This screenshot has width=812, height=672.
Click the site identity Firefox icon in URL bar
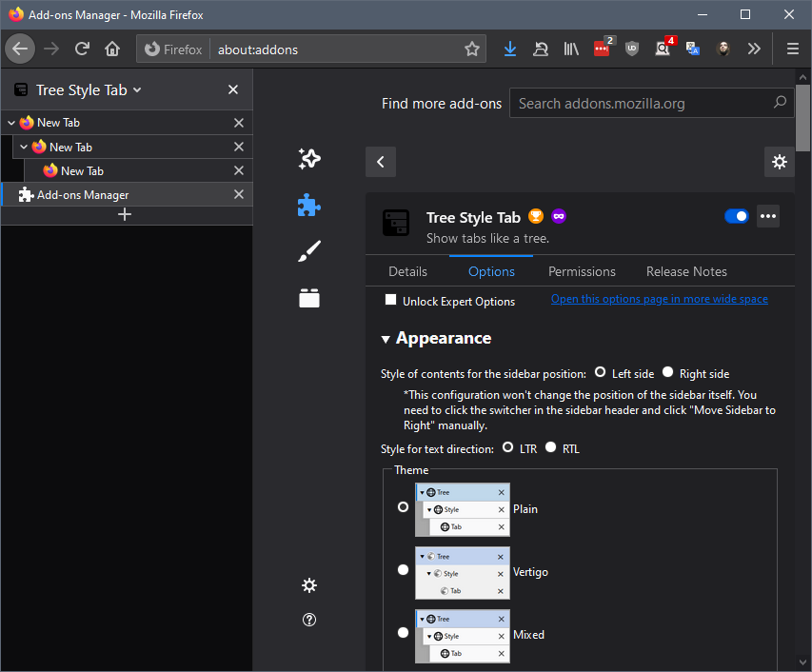pyautogui.click(x=151, y=49)
